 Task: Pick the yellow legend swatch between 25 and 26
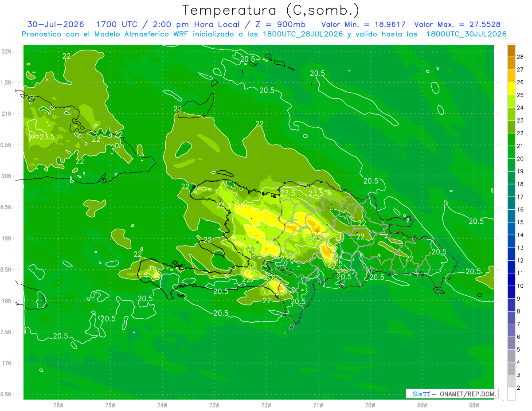[x=511, y=88]
